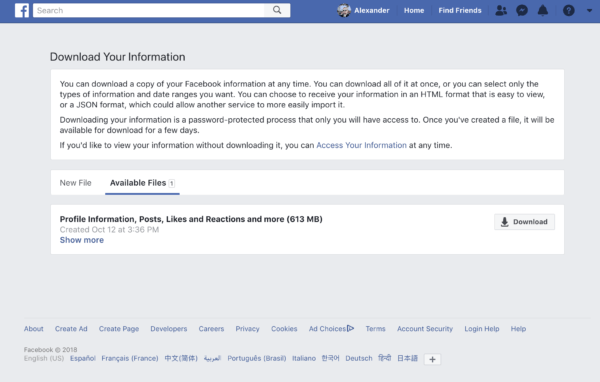Switch language to Italiano

(304, 359)
